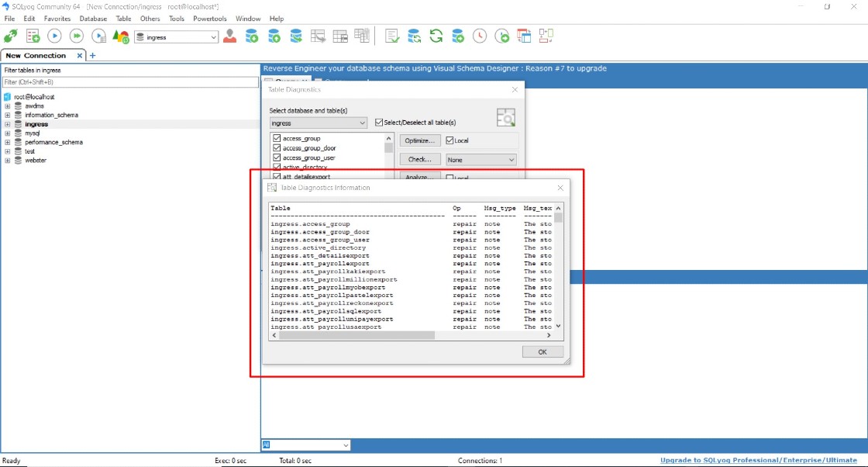This screenshot has height=467, width=868.
Task: Uncheck the access_group table checkbox
Action: click(x=277, y=139)
